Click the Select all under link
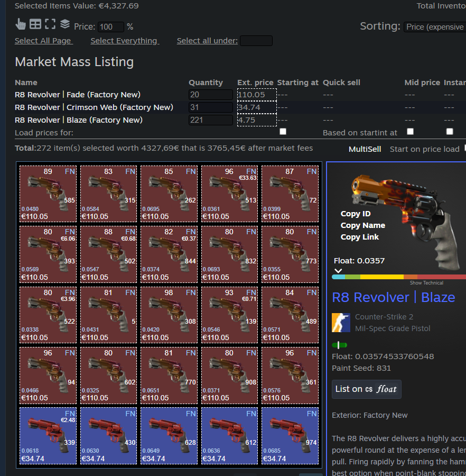The image size is (466, 476). (x=207, y=41)
